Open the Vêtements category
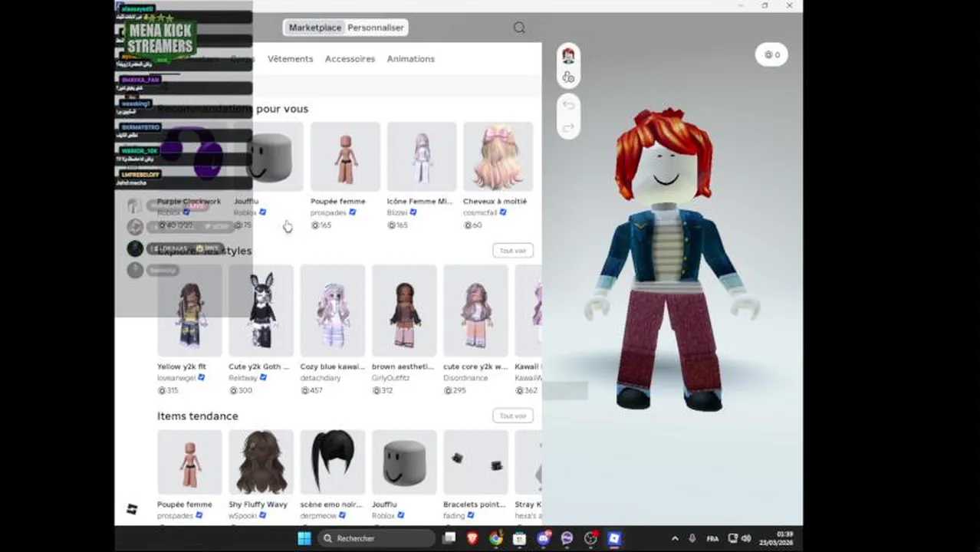Image resolution: width=980 pixels, height=552 pixels. point(290,59)
